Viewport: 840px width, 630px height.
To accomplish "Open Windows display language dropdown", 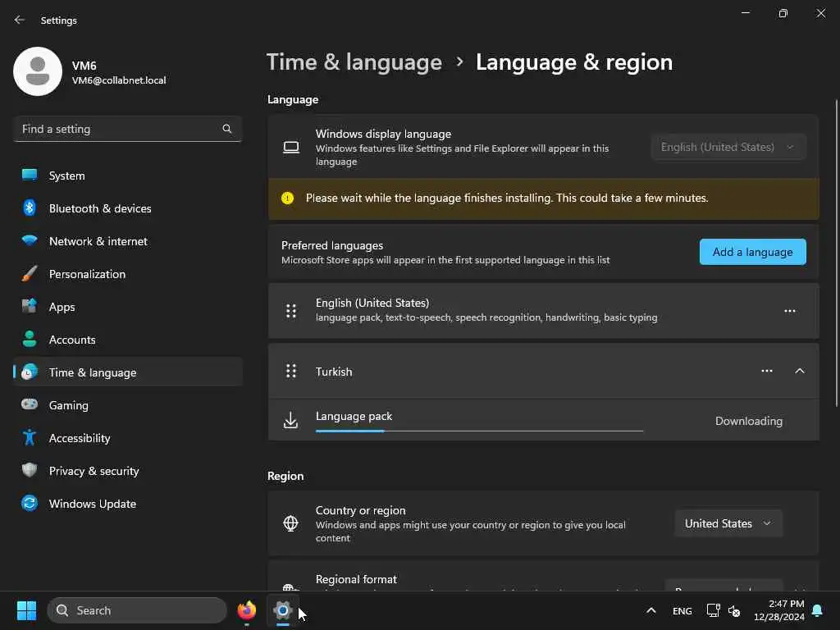I will click(x=728, y=147).
